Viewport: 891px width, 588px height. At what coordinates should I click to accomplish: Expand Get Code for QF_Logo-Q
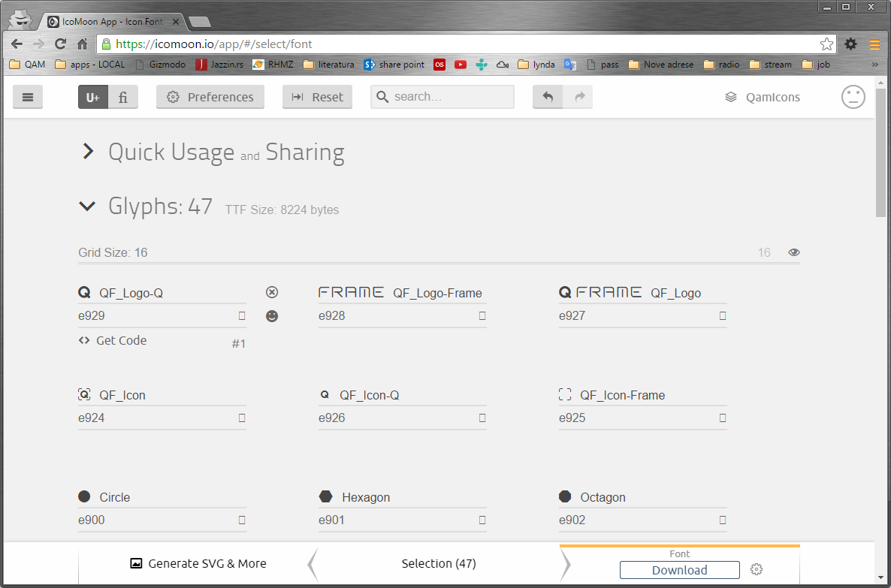point(113,340)
